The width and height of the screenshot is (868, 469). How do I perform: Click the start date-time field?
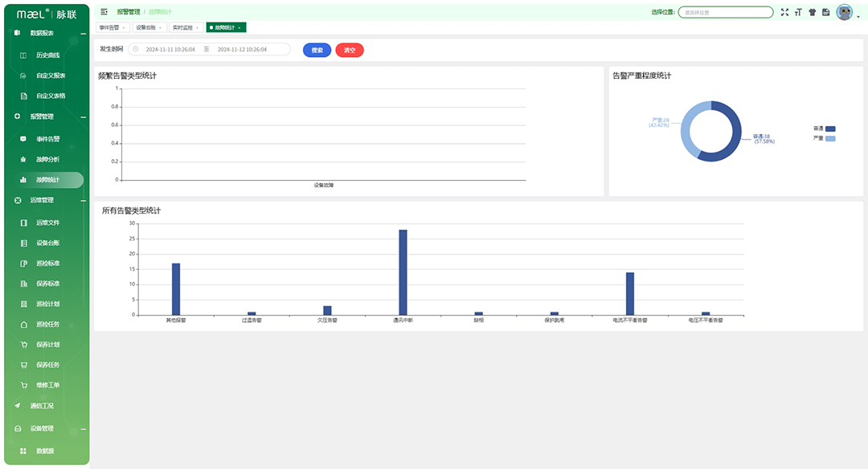coord(170,50)
